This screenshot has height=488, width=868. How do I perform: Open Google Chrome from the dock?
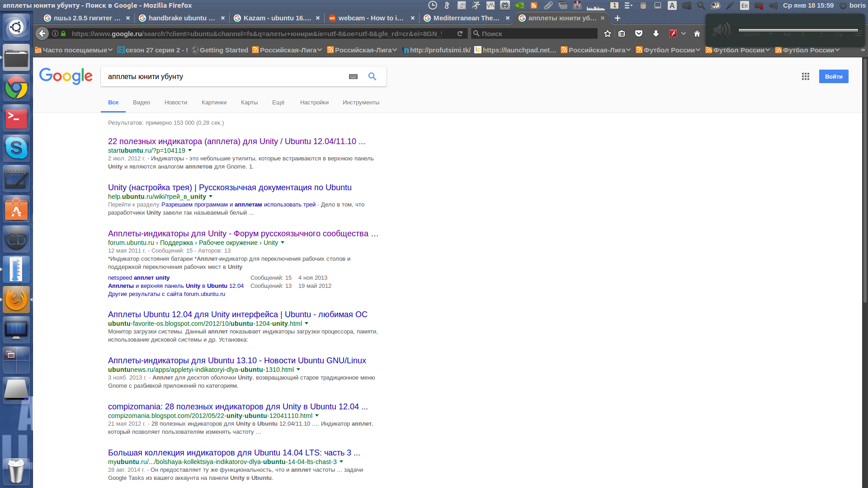coord(16,88)
